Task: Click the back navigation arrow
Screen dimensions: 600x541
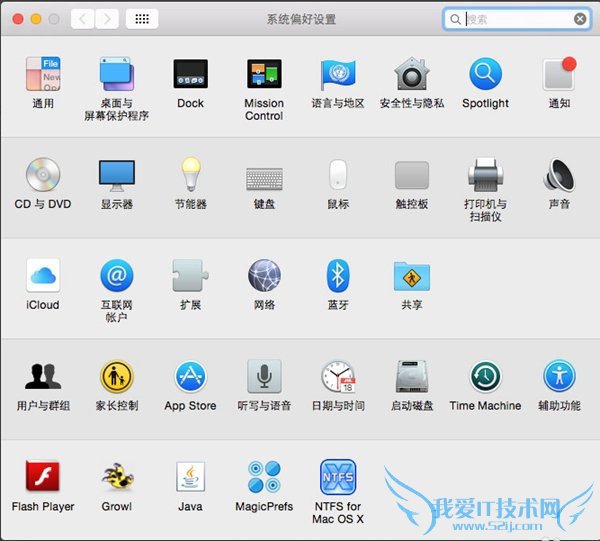Action: 82,18
